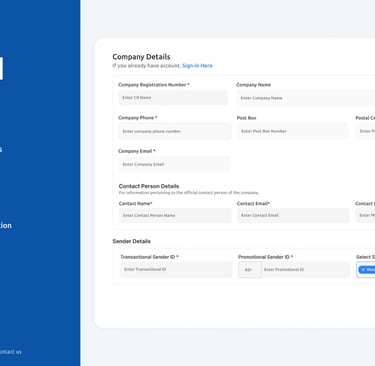This screenshot has height=366, width=375.
Task: Click the Post Box label
Action: tap(246, 118)
